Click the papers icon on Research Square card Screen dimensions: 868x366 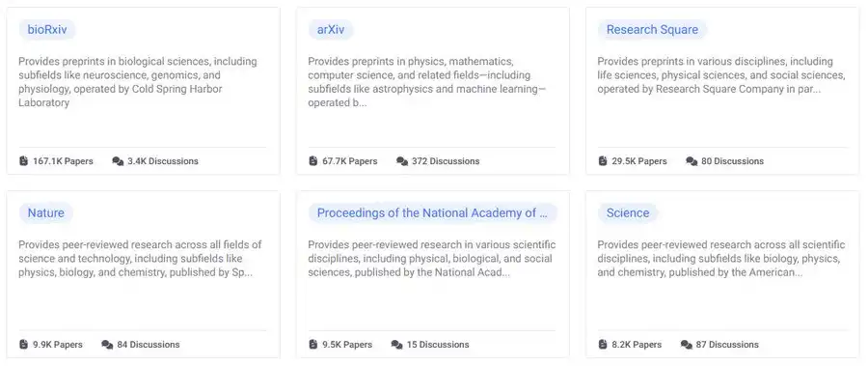(x=603, y=161)
